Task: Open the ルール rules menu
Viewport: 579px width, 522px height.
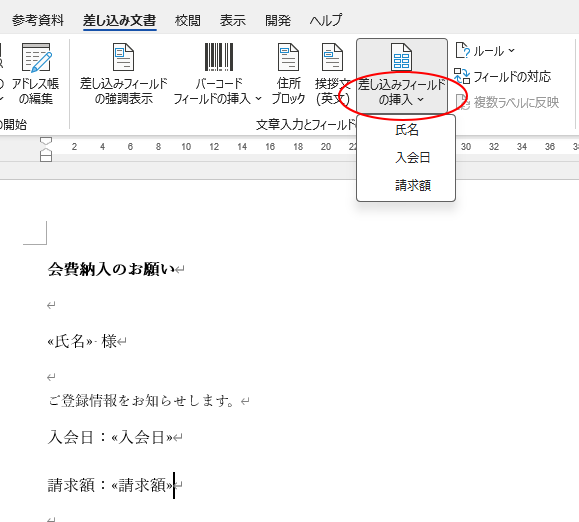Action: (485, 51)
